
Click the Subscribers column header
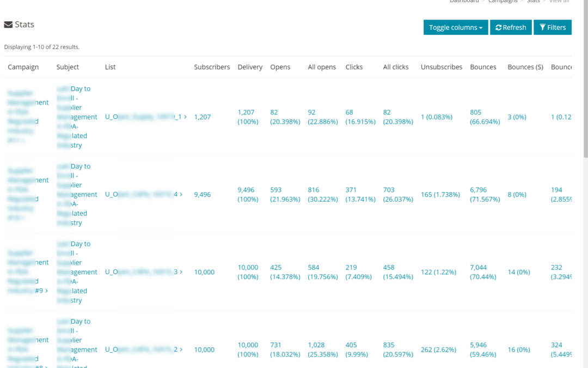(x=212, y=67)
